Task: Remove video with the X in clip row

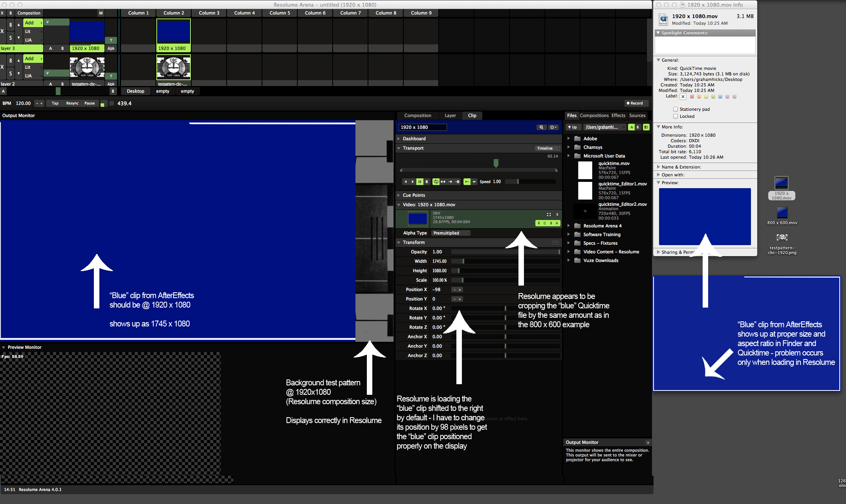Action: [x=557, y=214]
